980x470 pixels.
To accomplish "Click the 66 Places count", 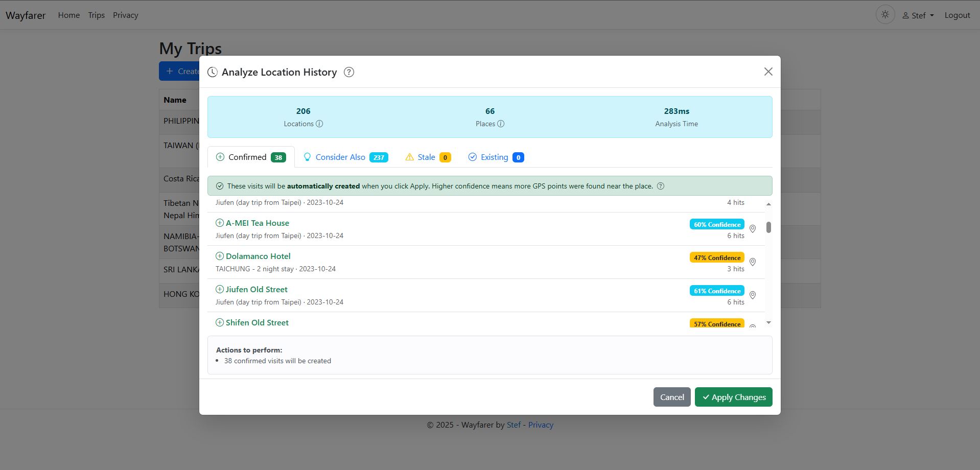I will pos(490,111).
